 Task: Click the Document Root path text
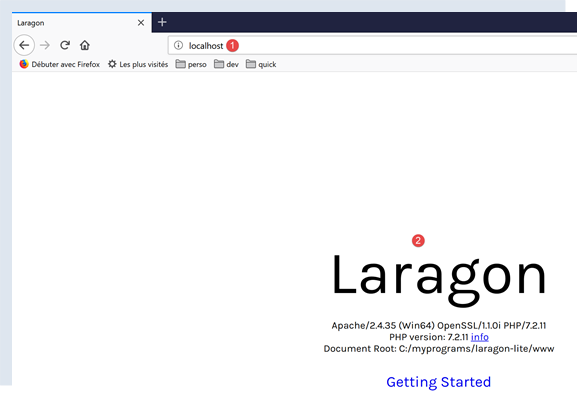pos(439,349)
